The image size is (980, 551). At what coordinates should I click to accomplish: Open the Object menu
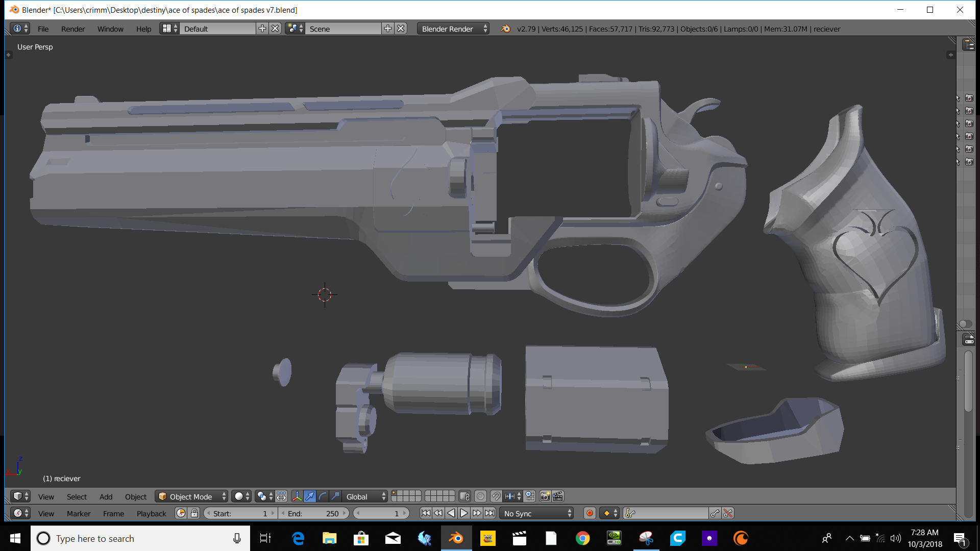tap(135, 497)
